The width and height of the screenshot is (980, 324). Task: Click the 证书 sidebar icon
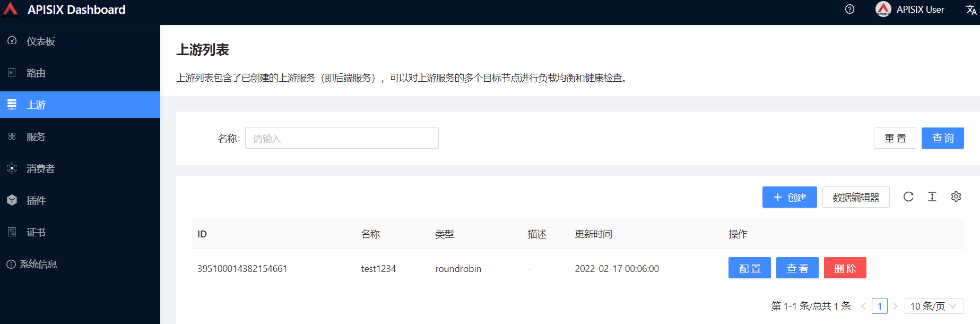point(12,232)
